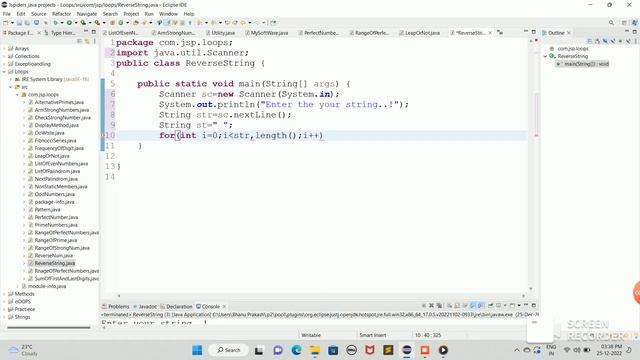The height and width of the screenshot is (360, 640).
Task: Click the magnifier Search icon at top right
Action: tap(611, 23)
